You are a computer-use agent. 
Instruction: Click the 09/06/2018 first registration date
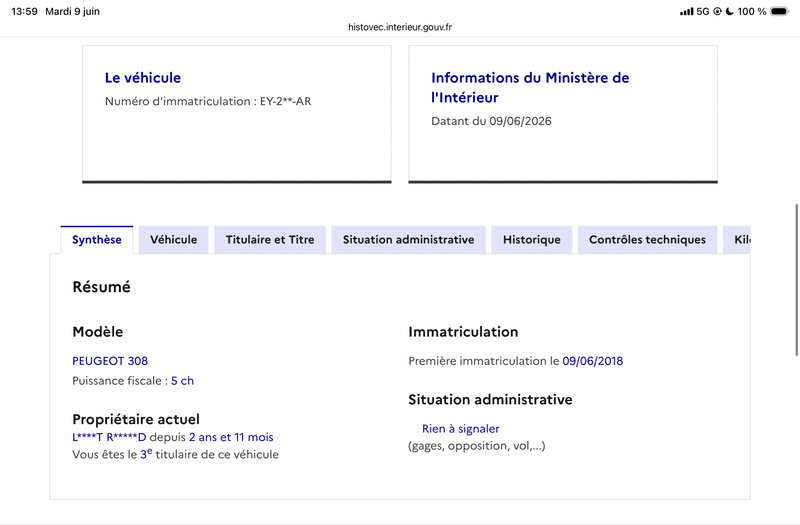tap(592, 361)
